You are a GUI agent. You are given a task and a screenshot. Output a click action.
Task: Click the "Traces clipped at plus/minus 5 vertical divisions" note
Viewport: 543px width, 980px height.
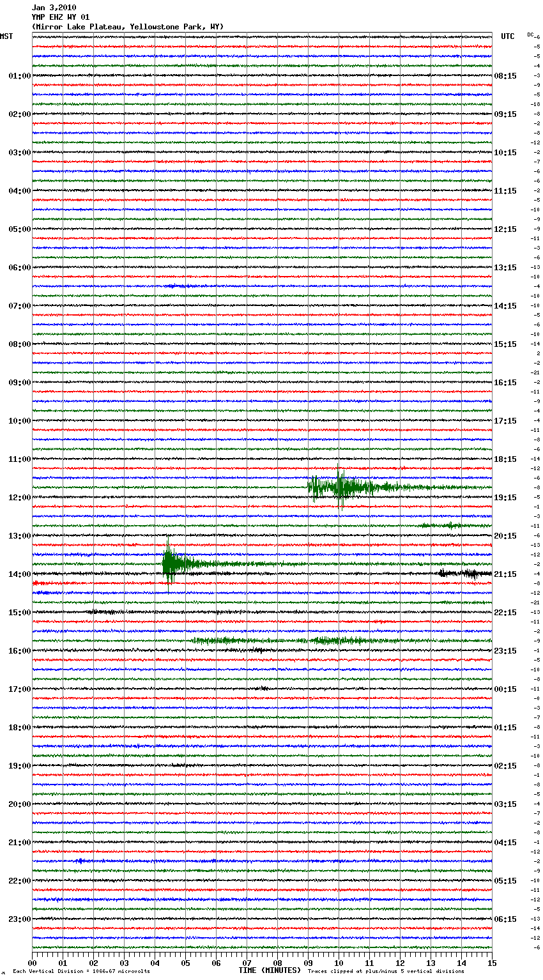point(386,971)
